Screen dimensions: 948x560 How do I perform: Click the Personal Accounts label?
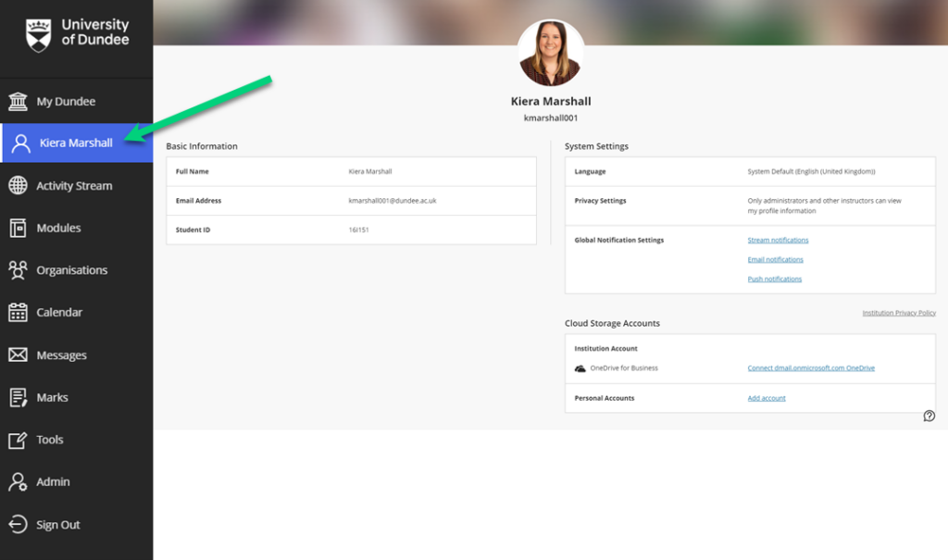pos(604,398)
